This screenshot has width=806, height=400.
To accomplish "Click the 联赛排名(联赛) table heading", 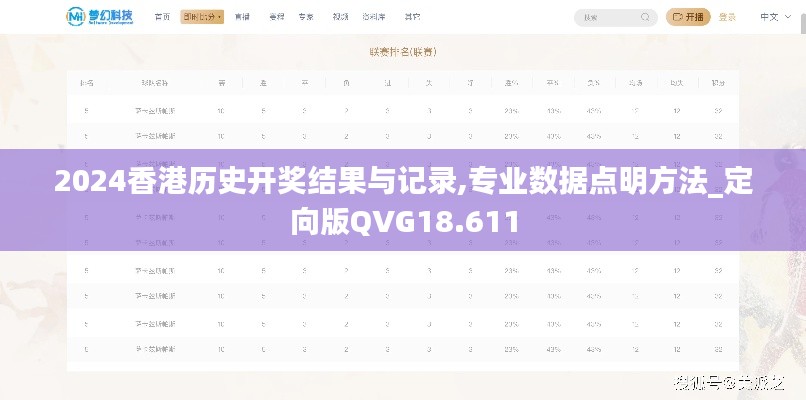I will (x=403, y=52).
